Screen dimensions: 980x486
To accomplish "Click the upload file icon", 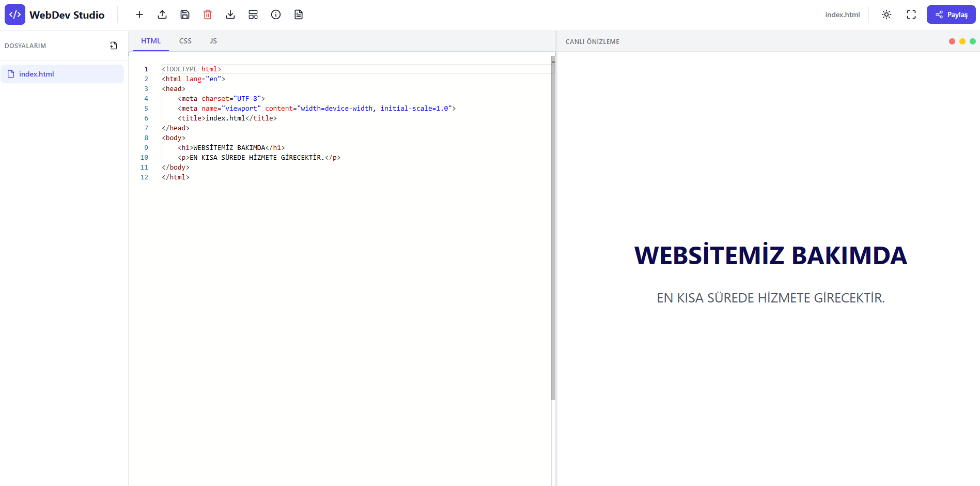I will click(162, 14).
